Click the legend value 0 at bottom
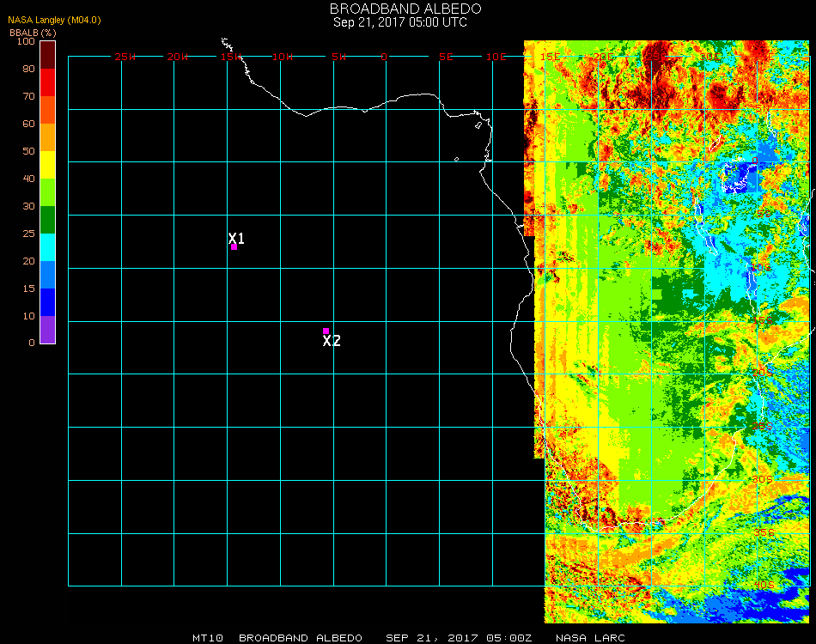 pyautogui.click(x=32, y=343)
